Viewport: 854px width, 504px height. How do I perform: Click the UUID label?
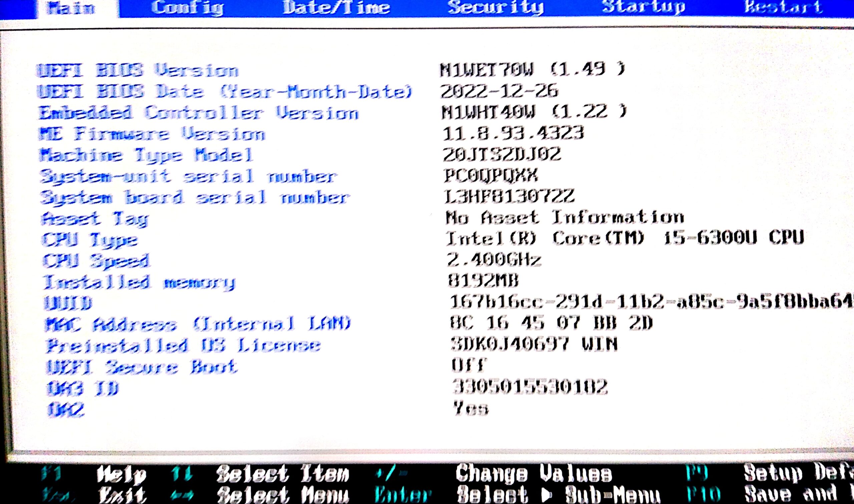[x=68, y=303]
